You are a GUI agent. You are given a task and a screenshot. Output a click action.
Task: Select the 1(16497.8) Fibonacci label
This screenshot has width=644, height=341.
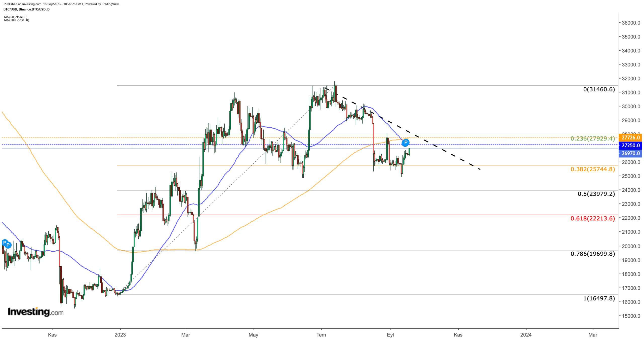(599, 298)
